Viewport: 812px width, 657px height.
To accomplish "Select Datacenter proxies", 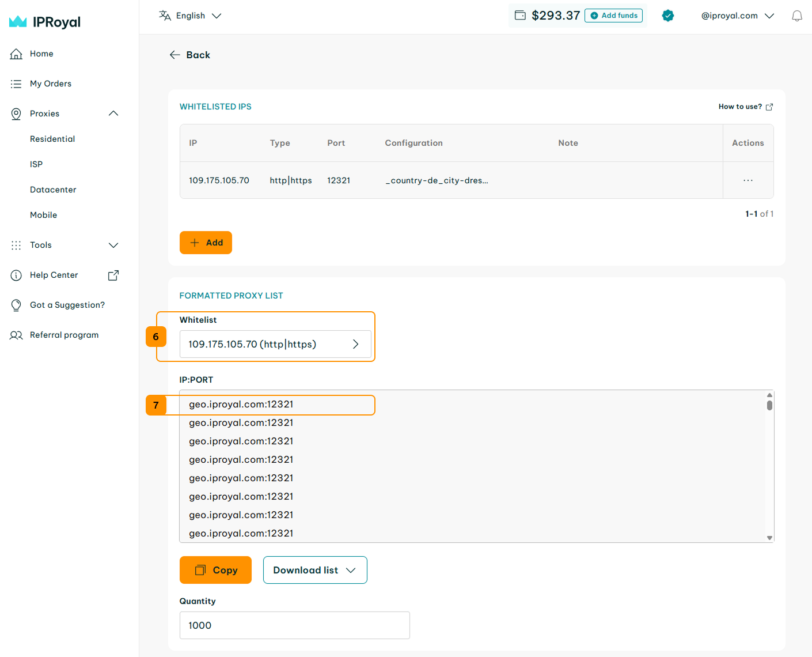I will tap(53, 190).
